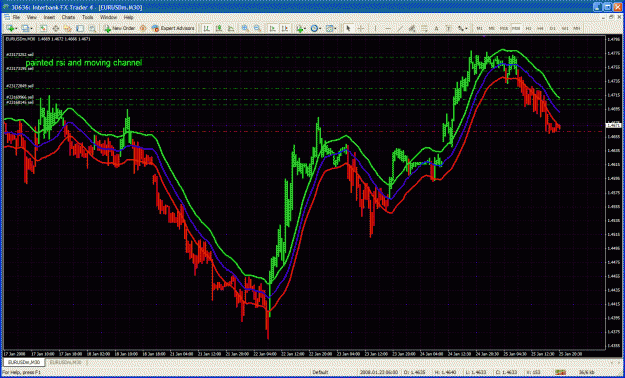Expand the New Chart dropdown arrow
The image size is (625, 378).
pos(16,28)
